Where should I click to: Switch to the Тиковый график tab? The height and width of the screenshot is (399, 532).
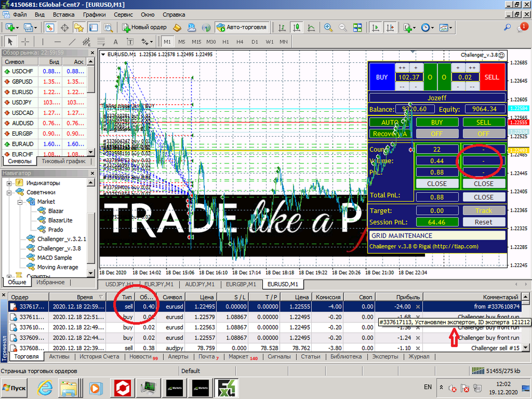[x=63, y=162]
